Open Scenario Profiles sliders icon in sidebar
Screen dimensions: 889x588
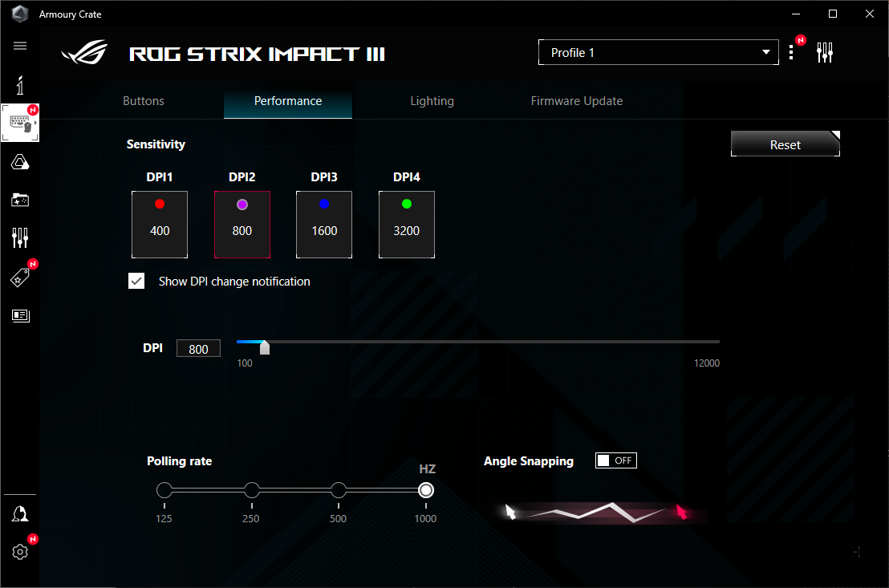(x=20, y=237)
